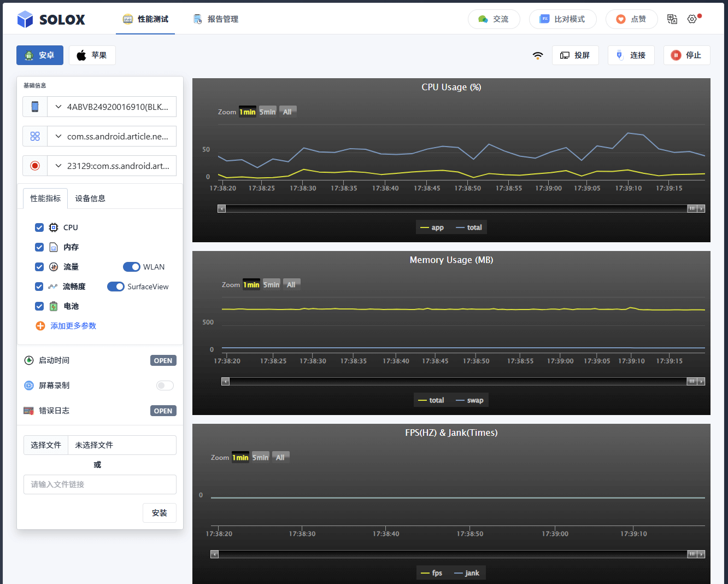Expand the 23129 process dropdown
The height and width of the screenshot is (584, 728).
point(112,166)
